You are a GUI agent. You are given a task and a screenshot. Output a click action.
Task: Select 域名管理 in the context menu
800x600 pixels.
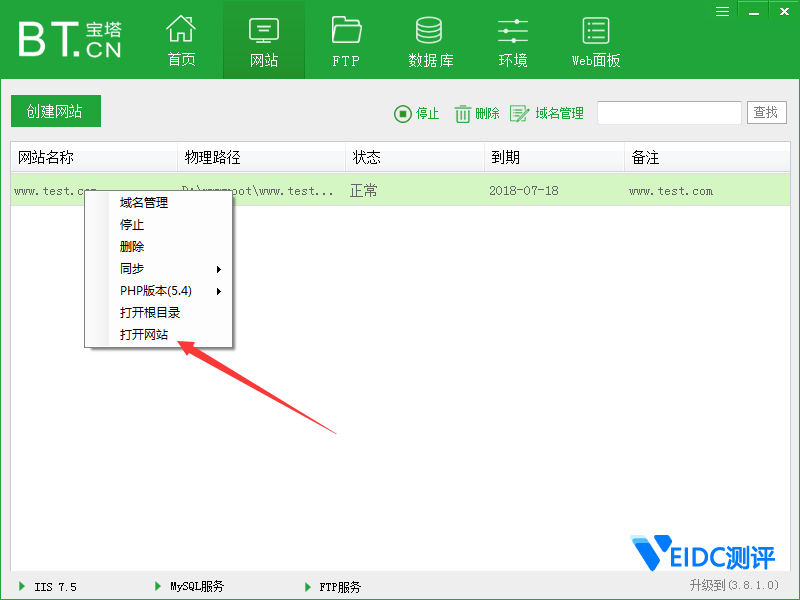point(144,203)
